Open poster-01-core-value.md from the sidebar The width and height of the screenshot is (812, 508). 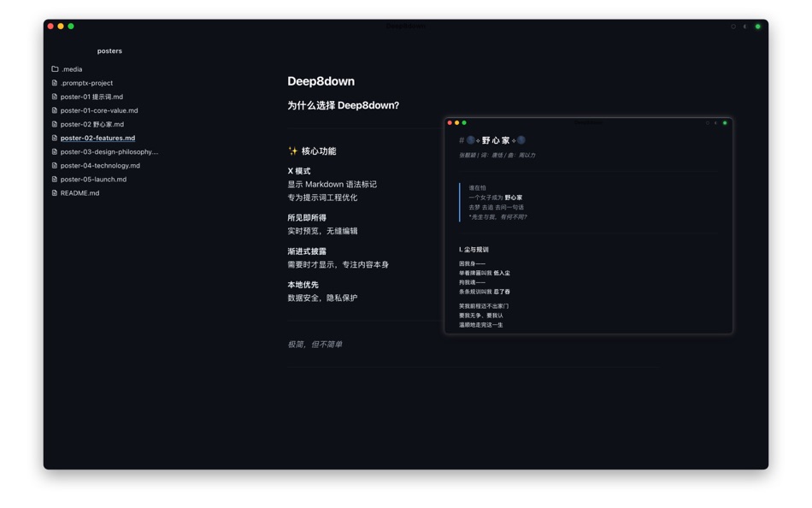pyautogui.click(x=98, y=110)
